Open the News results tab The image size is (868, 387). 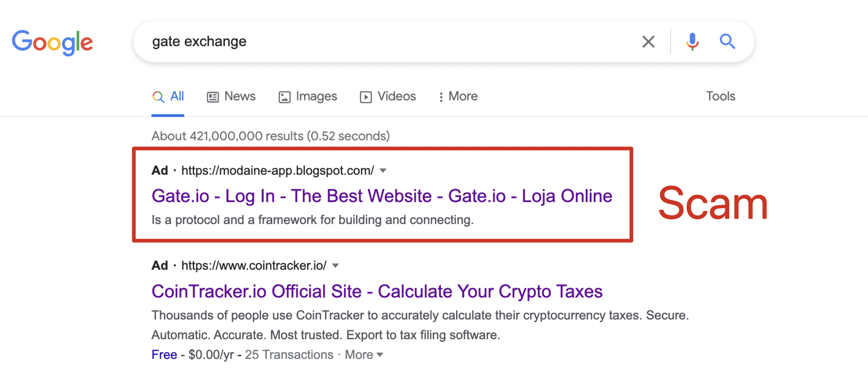pos(231,96)
